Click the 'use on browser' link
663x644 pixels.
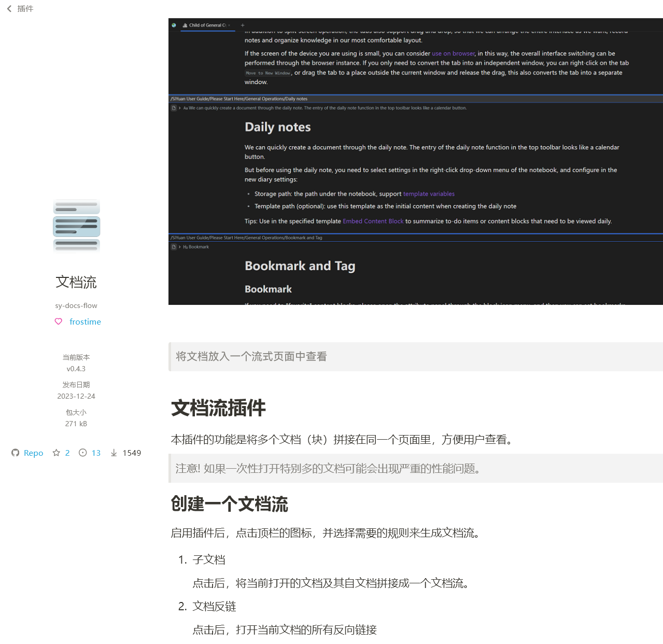453,53
